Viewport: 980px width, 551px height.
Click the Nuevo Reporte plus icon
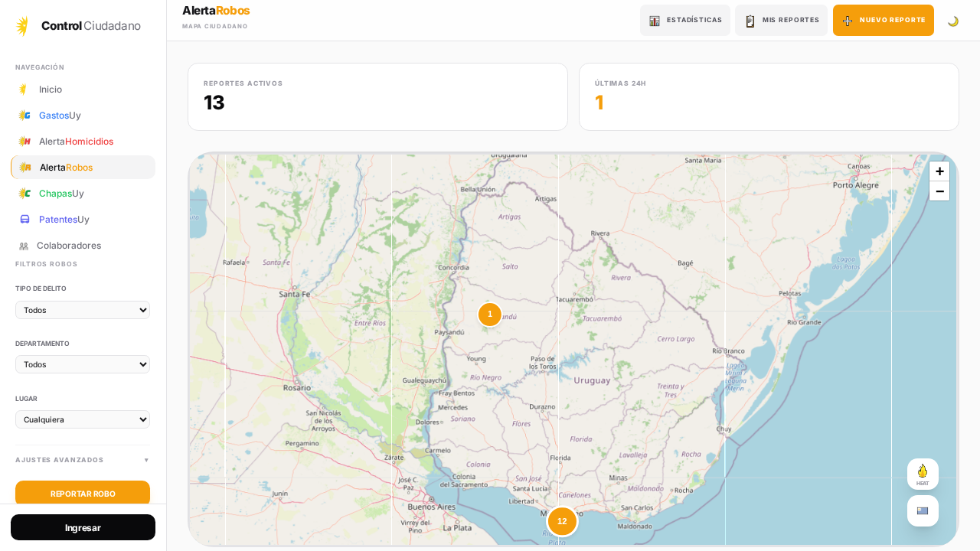click(848, 21)
